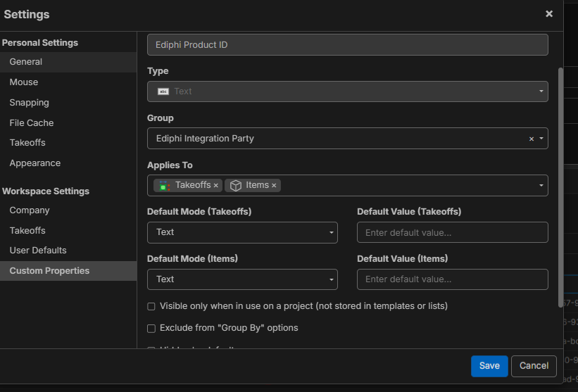This screenshot has height=392, width=578.
Task: Enable Visible only when in use checkbox
Action: (151, 307)
